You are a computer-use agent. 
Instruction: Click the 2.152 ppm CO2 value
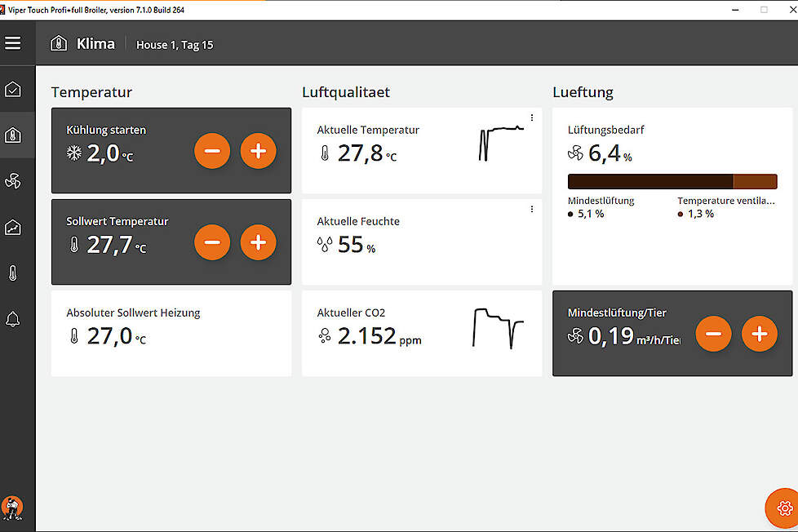[x=379, y=336]
